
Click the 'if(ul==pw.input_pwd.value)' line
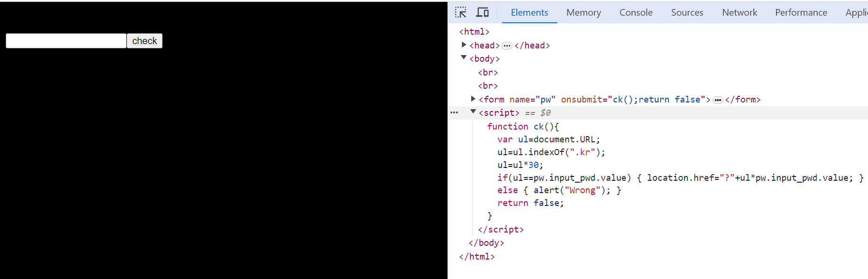(680, 178)
